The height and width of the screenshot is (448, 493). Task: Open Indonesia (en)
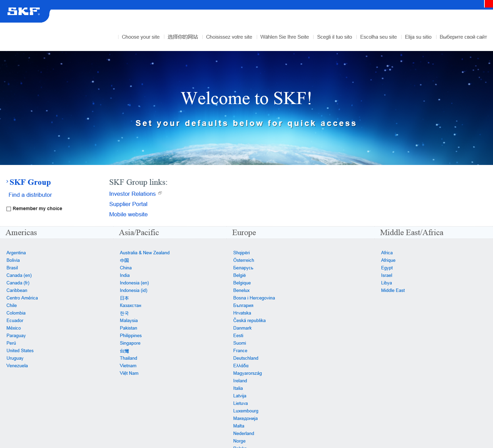pyautogui.click(x=134, y=283)
